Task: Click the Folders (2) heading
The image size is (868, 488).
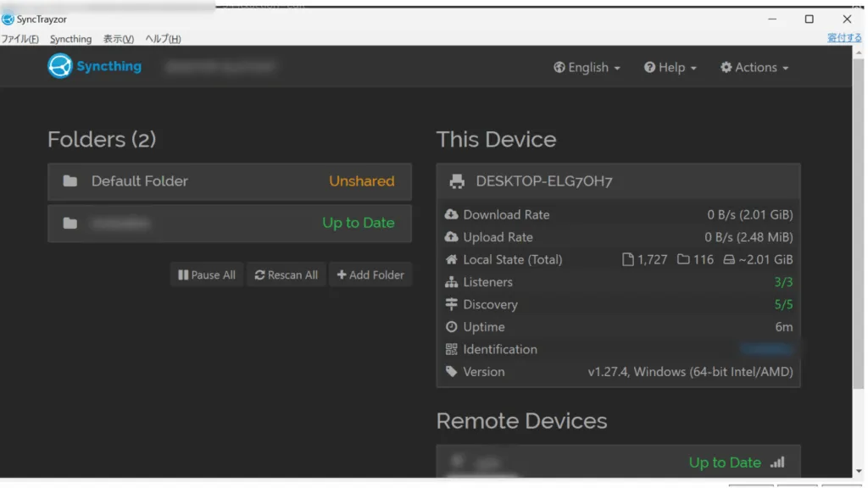Action: tap(102, 140)
